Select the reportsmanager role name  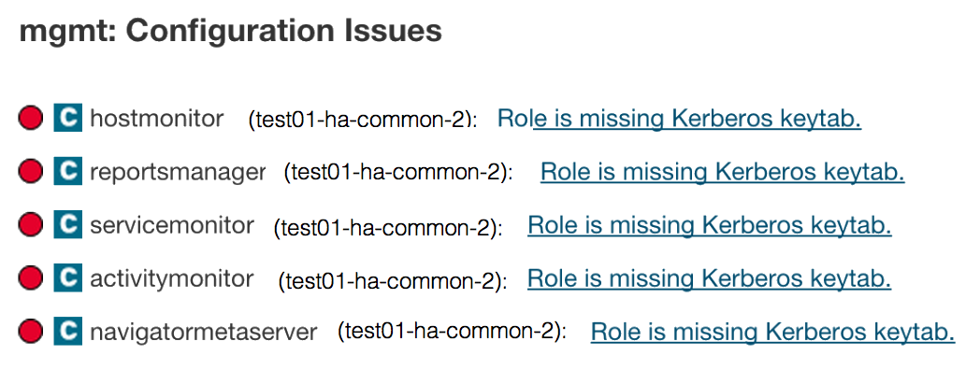point(178,172)
